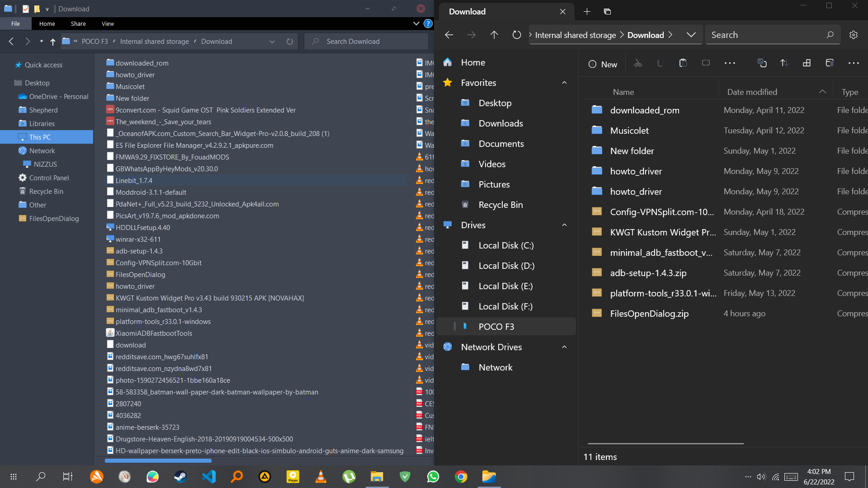
Task: Click the Paste icon in Files toolbar
Action: pos(683,63)
